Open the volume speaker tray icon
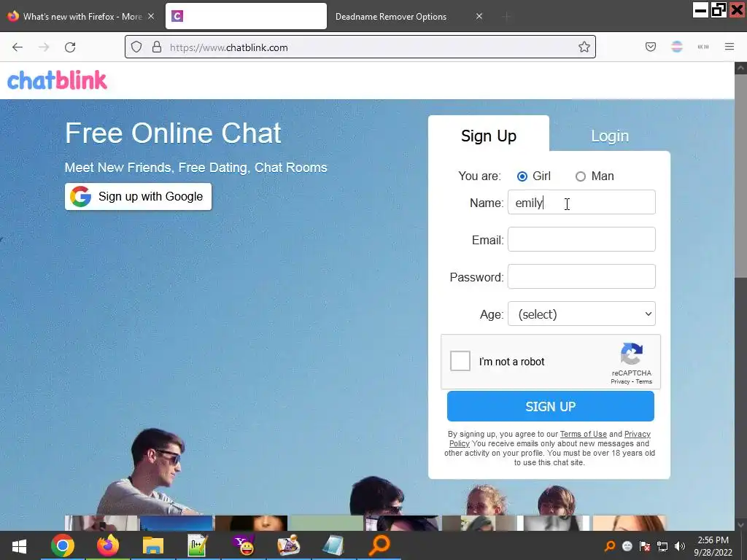This screenshot has height=560, width=747. click(680, 546)
